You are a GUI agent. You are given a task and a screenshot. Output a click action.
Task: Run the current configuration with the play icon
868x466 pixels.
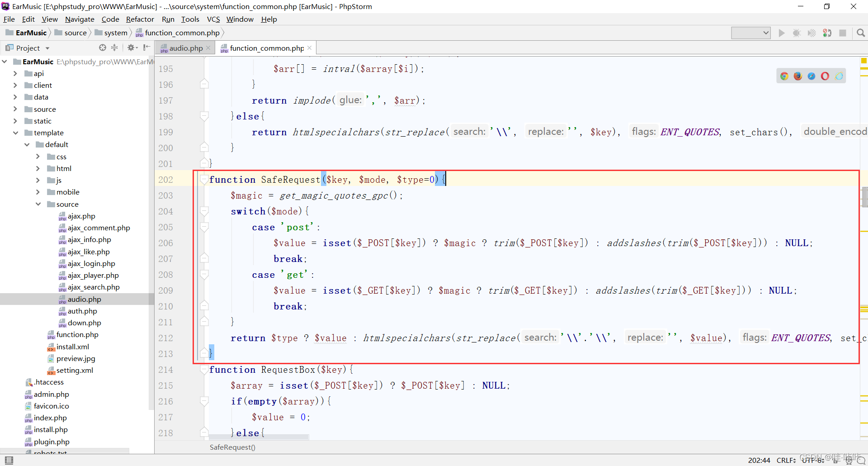click(x=782, y=33)
